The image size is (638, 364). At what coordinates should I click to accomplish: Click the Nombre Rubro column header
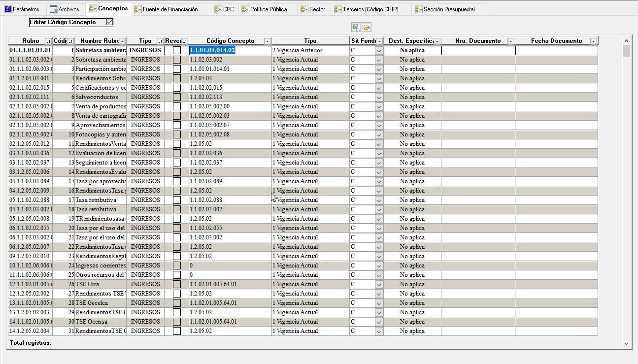[x=98, y=41]
